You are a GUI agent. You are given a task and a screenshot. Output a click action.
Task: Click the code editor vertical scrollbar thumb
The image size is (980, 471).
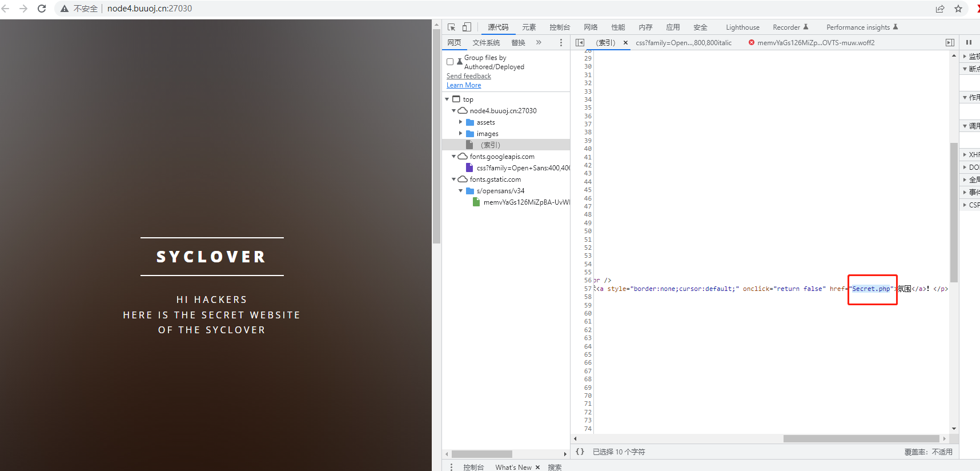click(954, 213)
